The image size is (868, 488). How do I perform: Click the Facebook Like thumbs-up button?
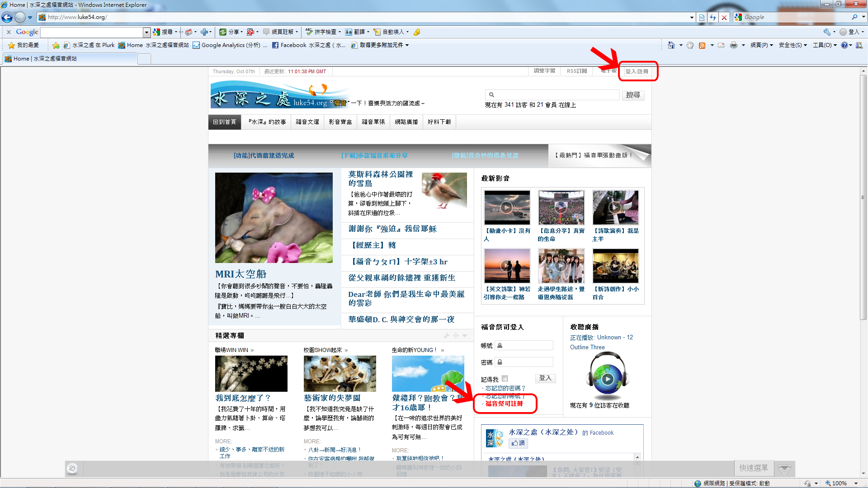[518, 443]
